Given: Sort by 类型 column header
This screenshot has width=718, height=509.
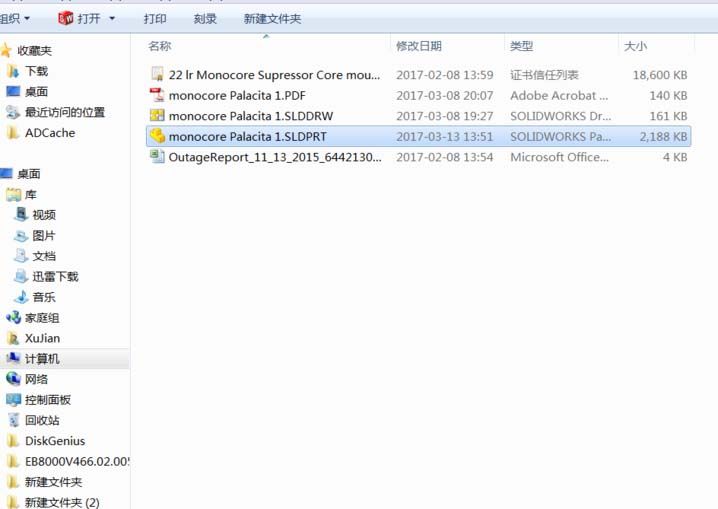Looking at the screenshot, I should 522,46.
